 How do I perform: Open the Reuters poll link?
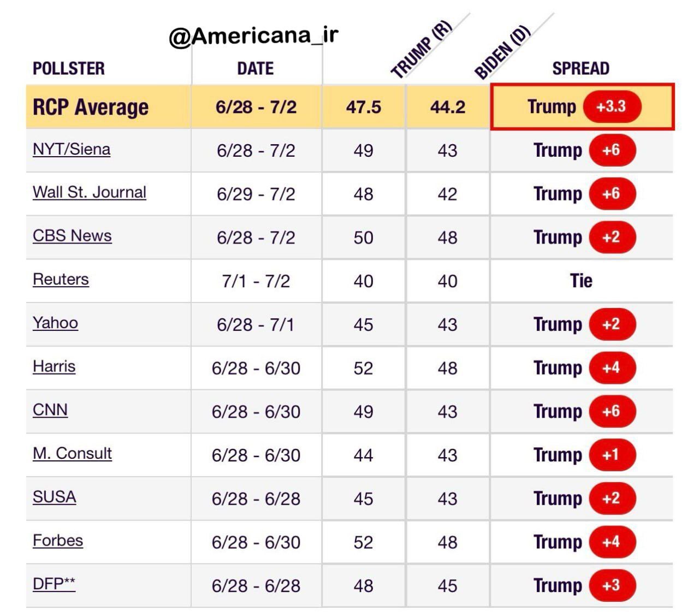[61, 279]
